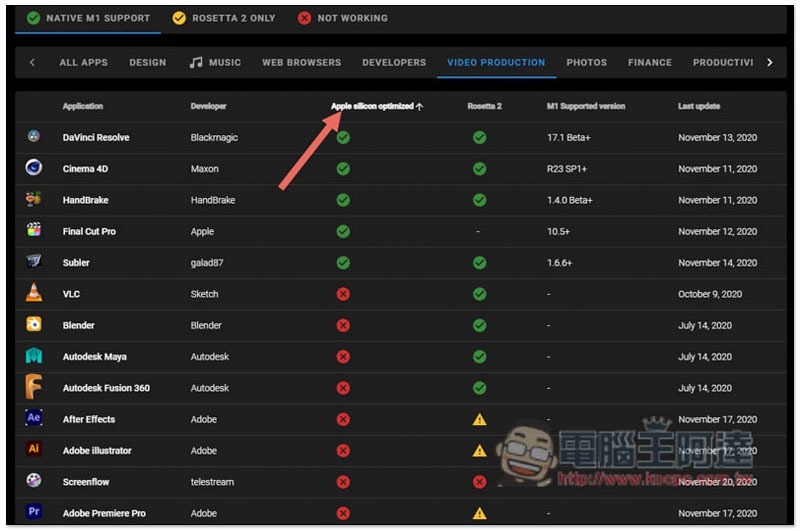This screenshot has height=531, width=800.
Task: Select the Native M1 Support filter tab
Action: [88, 18]
